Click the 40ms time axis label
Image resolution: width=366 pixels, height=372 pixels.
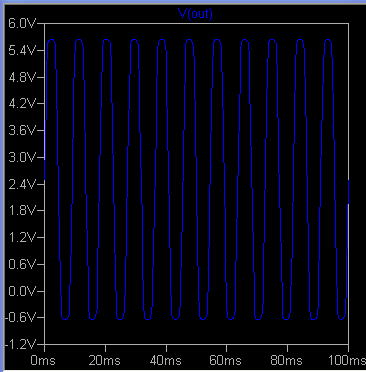pyautogui.click(x=165, y=360)
